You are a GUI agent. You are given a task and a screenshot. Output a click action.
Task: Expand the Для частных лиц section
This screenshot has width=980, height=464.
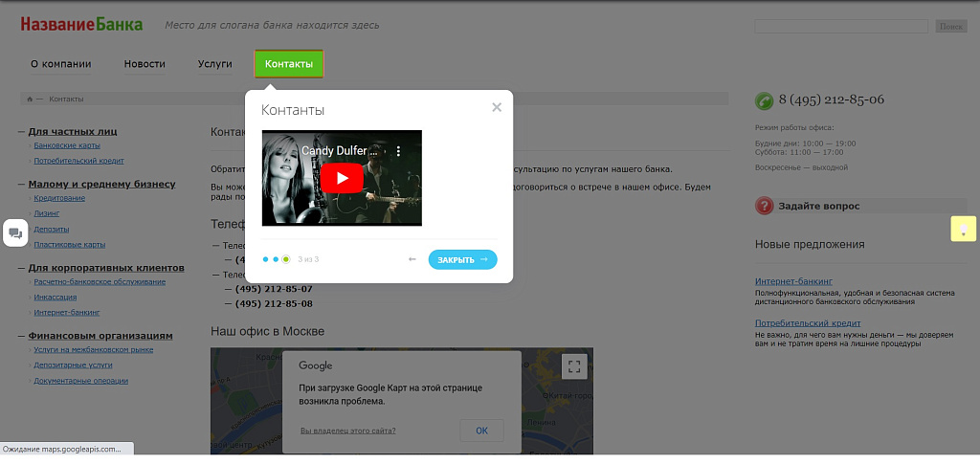73,131
